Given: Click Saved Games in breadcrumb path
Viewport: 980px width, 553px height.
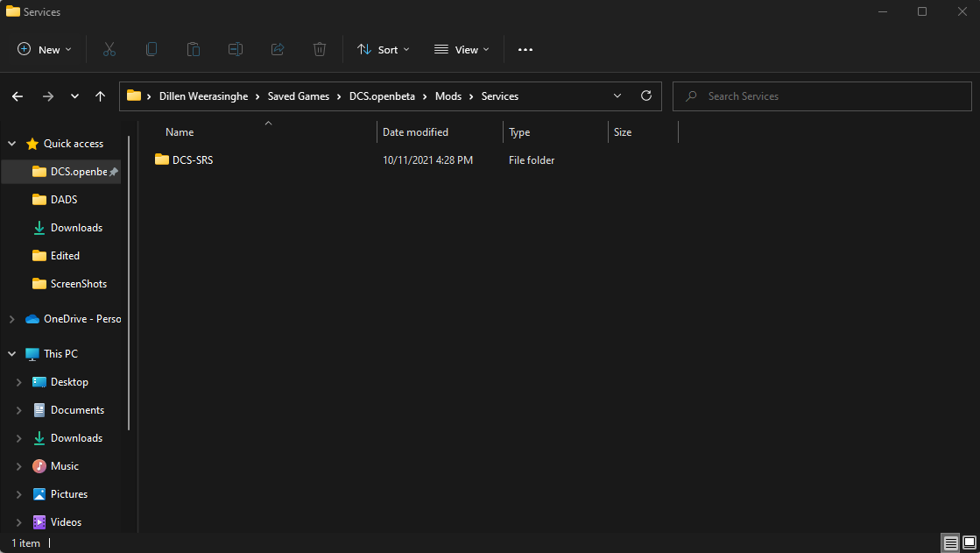Looking at the screenshot, I should pyautogui.click(x=298, y=96).
